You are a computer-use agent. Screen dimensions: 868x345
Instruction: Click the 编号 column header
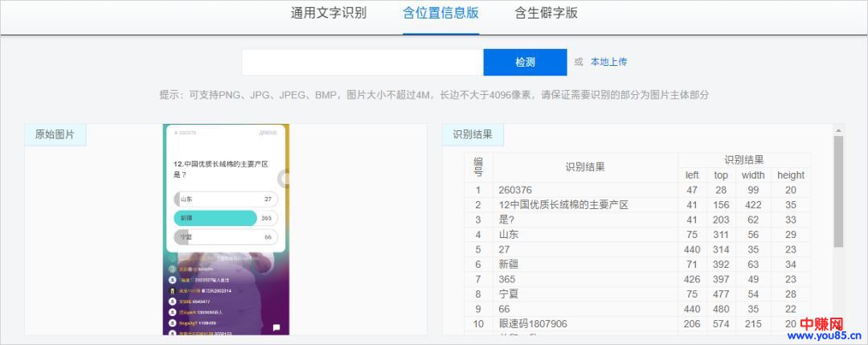(477, 167)
